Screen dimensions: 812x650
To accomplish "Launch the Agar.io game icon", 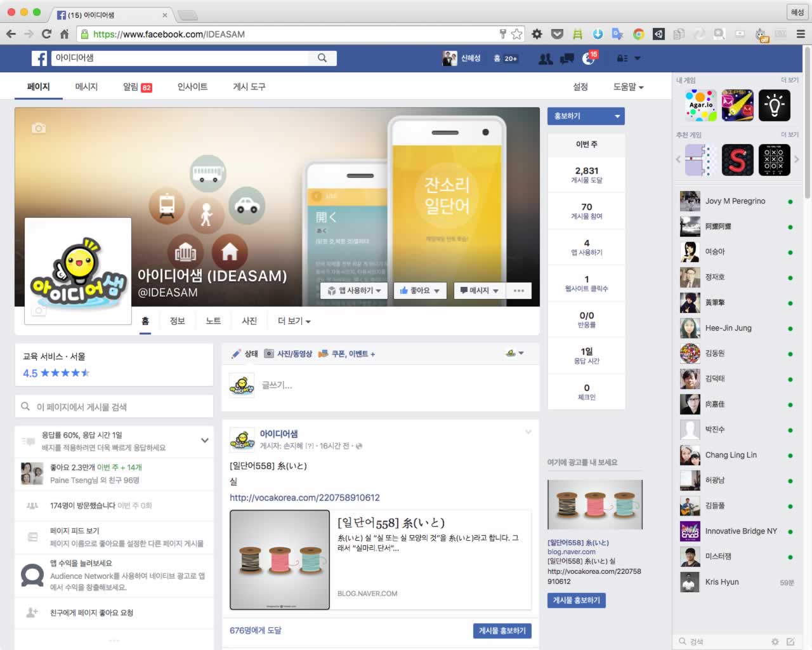I will (x=701, y=105).
